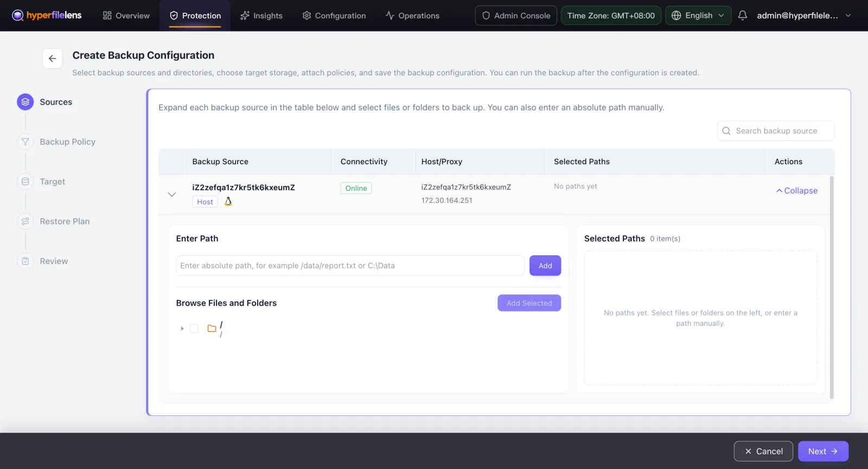The image size is (868, 469).
Task: Click the root folder icon
Action: click(212, 329)
